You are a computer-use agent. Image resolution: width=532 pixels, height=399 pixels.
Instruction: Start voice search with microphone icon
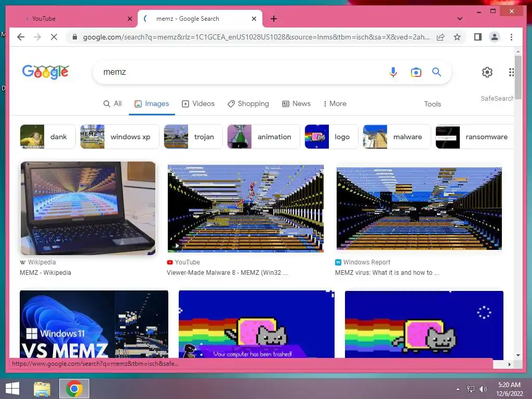pos(393,72)
